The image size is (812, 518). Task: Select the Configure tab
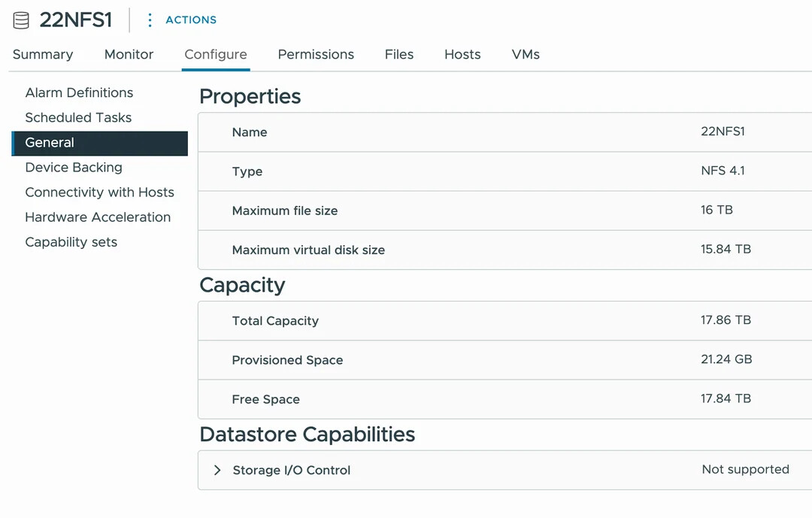pos(216,55)
